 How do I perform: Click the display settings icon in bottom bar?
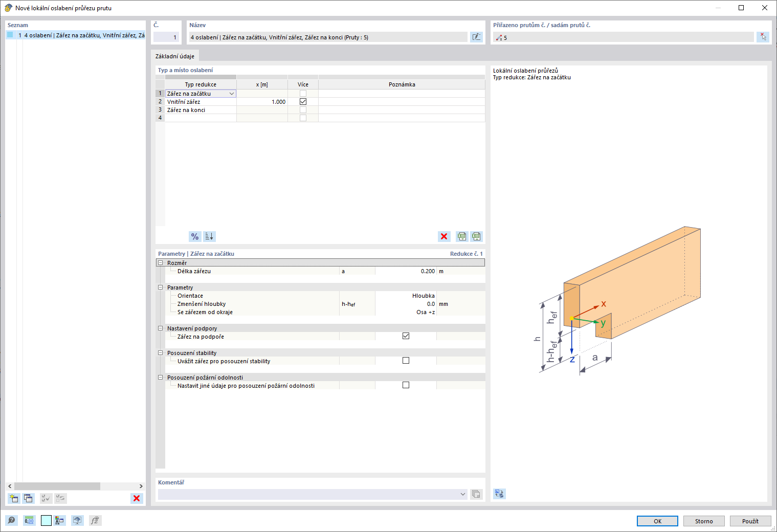point(77,521)
